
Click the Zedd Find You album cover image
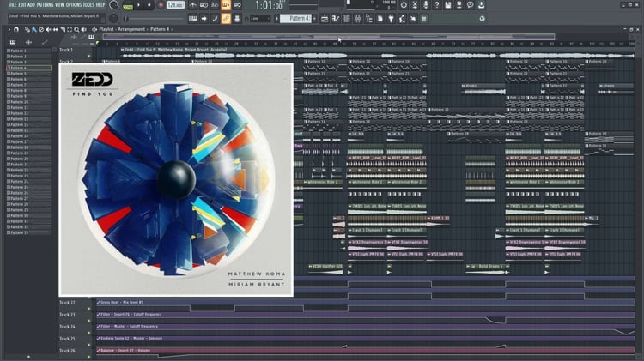[176, 180]
